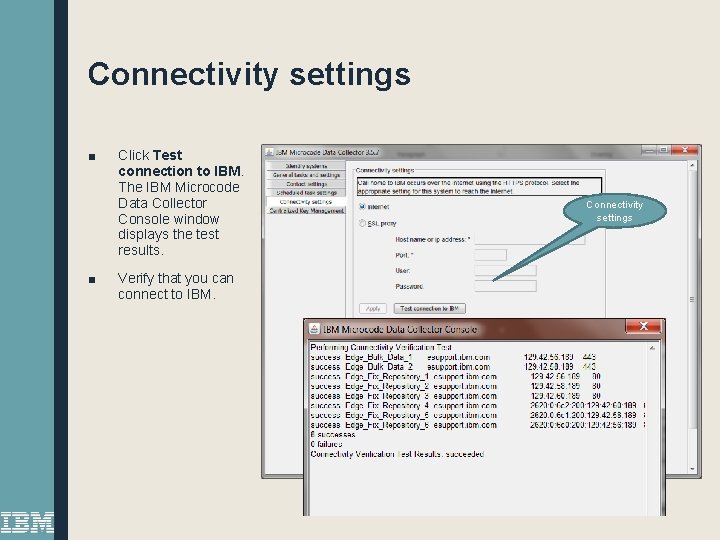Click the right-edge splitter grip in main window
The image size is (720, 540).
pyautogui.click(x=692, y=299)
